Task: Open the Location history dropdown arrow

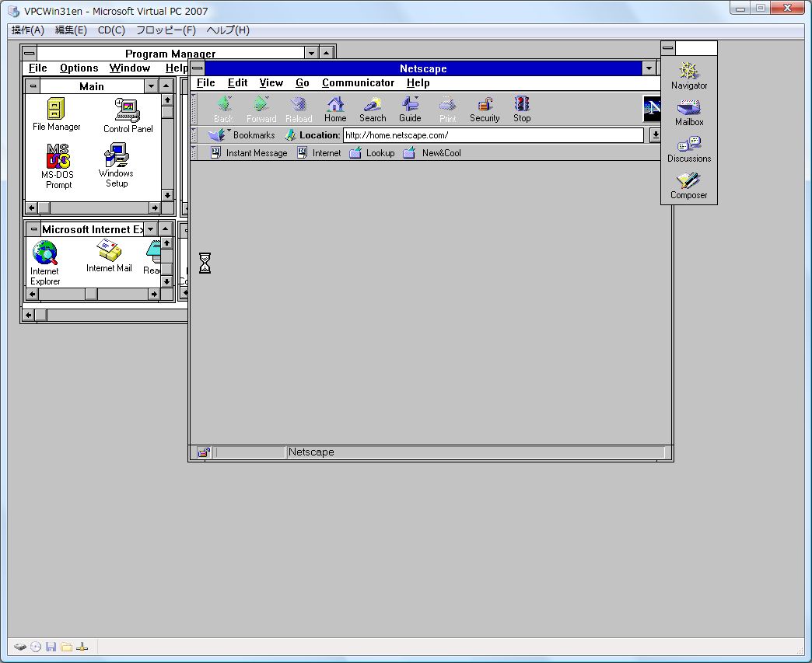Action: point(655,135)
